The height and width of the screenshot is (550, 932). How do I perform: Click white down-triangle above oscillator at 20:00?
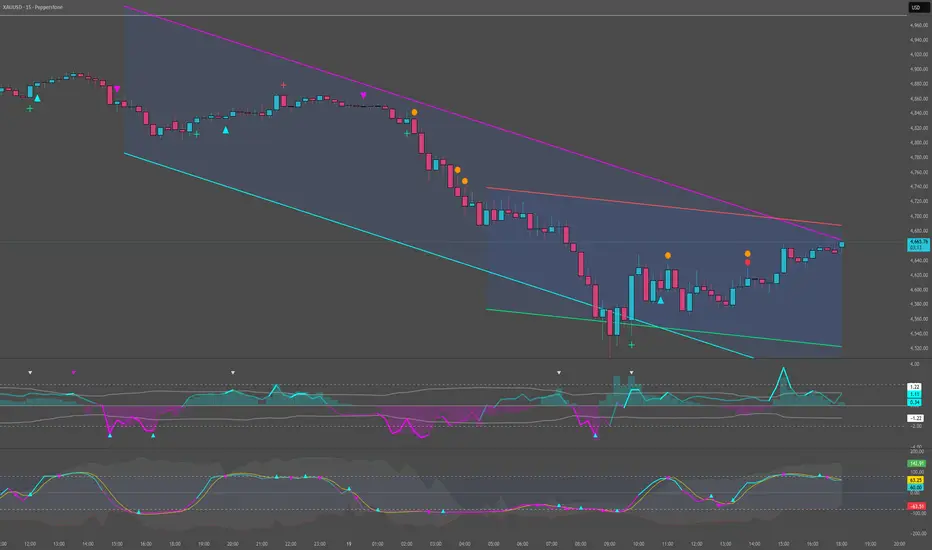pyautogui.click(x=232, y=373)
